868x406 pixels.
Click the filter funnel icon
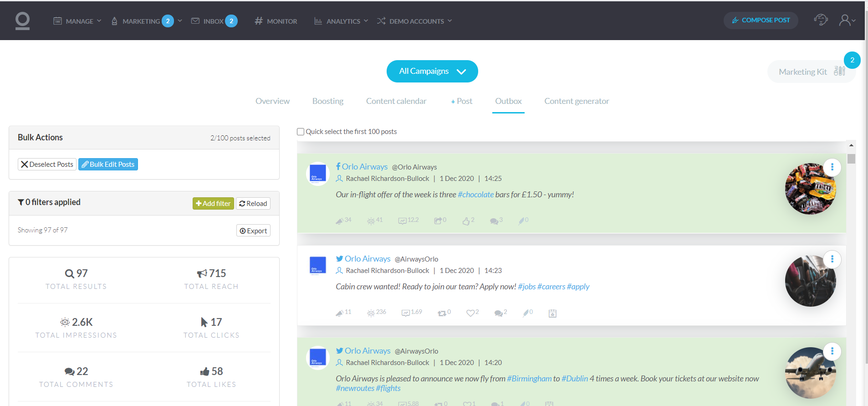(x=21, y=202)
